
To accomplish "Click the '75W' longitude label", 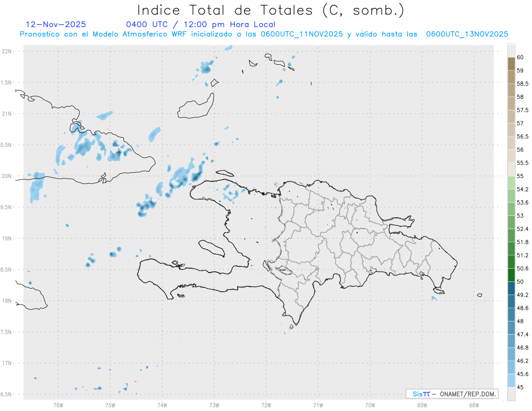I will pyautogui.click(x=110, y=404).
